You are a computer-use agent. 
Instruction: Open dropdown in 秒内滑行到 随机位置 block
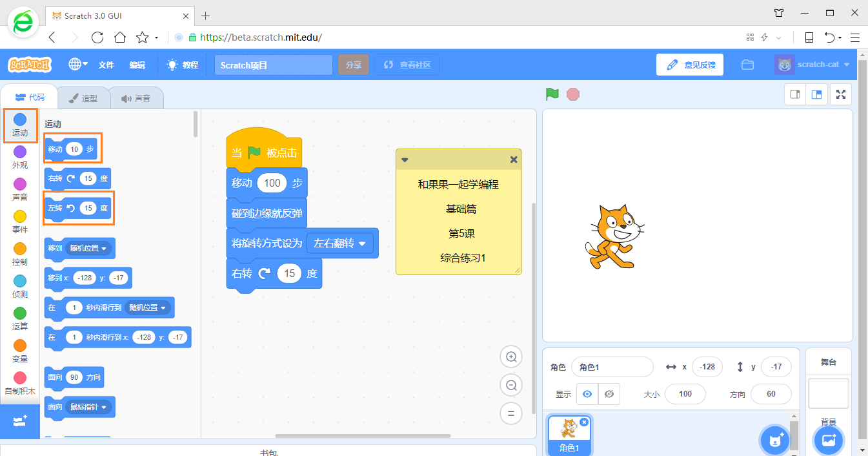point(148,307)
